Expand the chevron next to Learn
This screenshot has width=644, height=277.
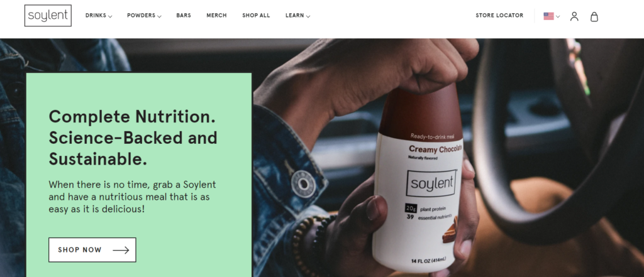point(308,16)
